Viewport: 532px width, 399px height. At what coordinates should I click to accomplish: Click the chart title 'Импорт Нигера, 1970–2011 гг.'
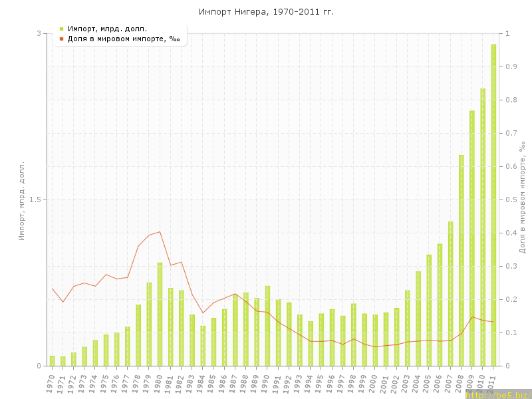(266, 12)
